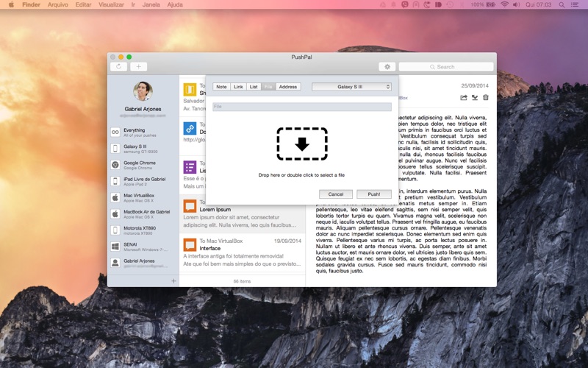Click the Interface push title
588x368 pixels.
(x=210, y=248)
